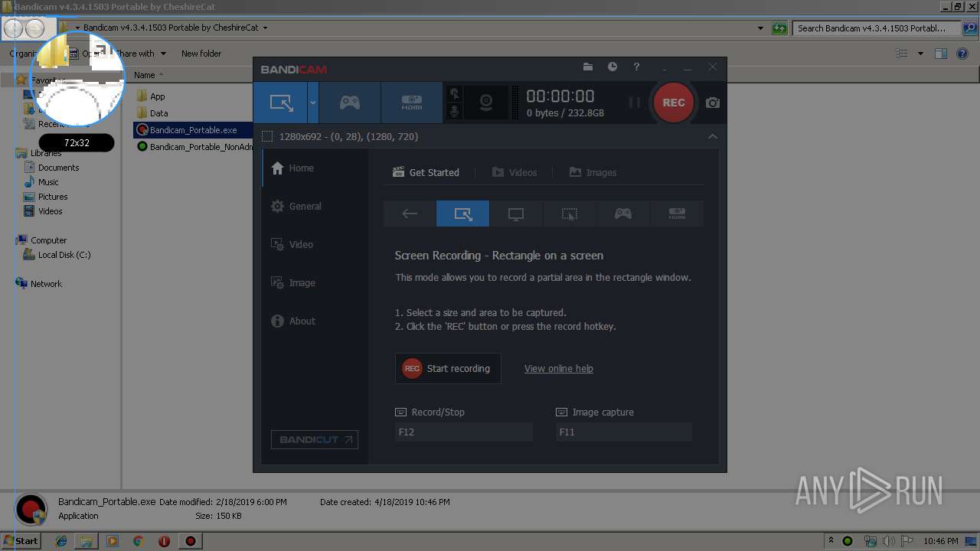Select the rectangle screen recording mode button
This screenshot has height=551, width=980.
[x=281, y=103]
